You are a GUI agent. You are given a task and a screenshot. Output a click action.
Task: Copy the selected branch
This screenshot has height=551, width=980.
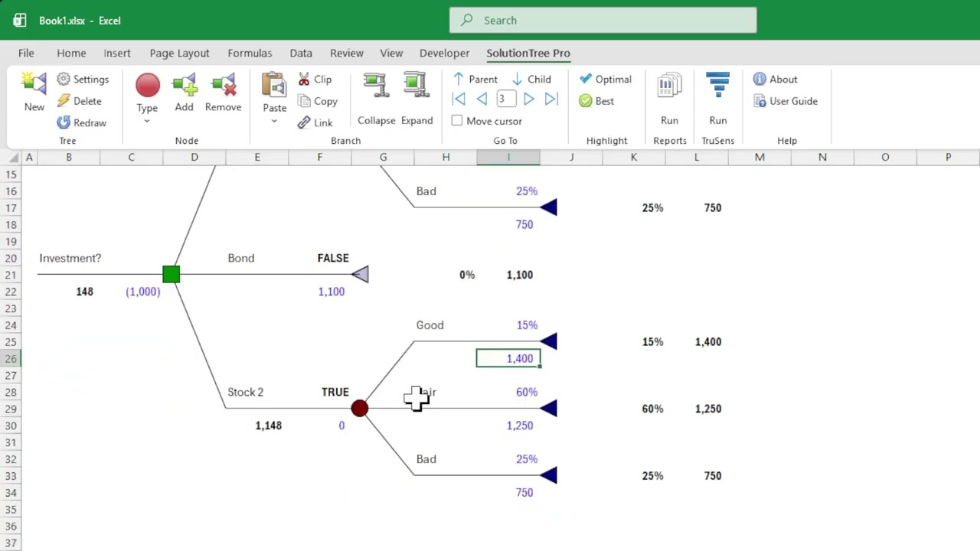tap(318, 101)
